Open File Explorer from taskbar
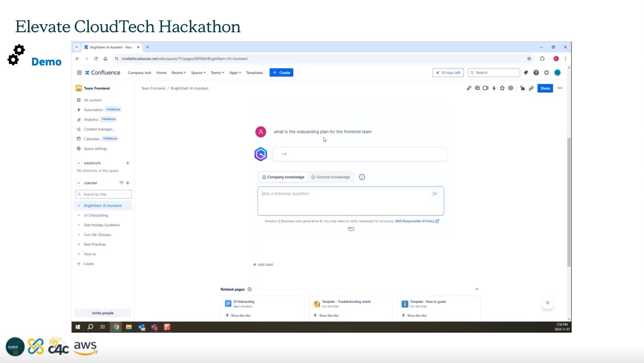Image resolution: width=644 pixels, height=363 pixels. 129,327
